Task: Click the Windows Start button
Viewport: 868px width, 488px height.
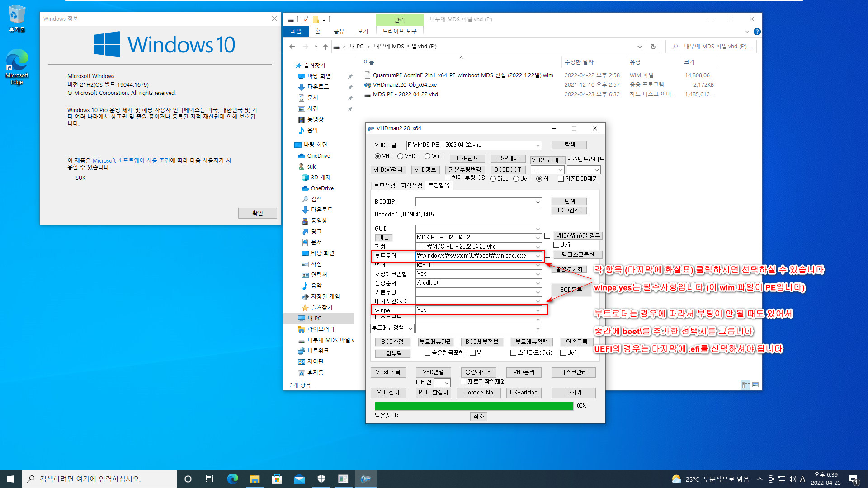Action: point(11,479)
